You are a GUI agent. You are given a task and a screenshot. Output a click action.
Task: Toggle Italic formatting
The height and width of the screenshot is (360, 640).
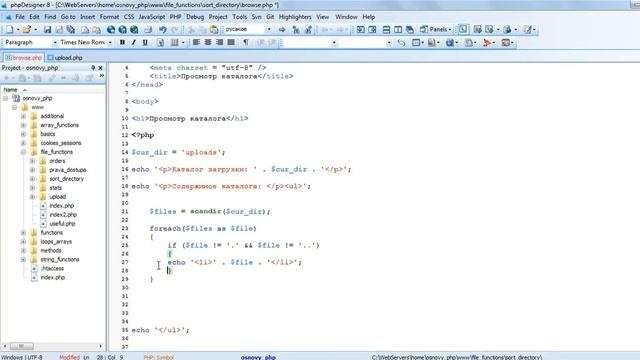[133, 42]
